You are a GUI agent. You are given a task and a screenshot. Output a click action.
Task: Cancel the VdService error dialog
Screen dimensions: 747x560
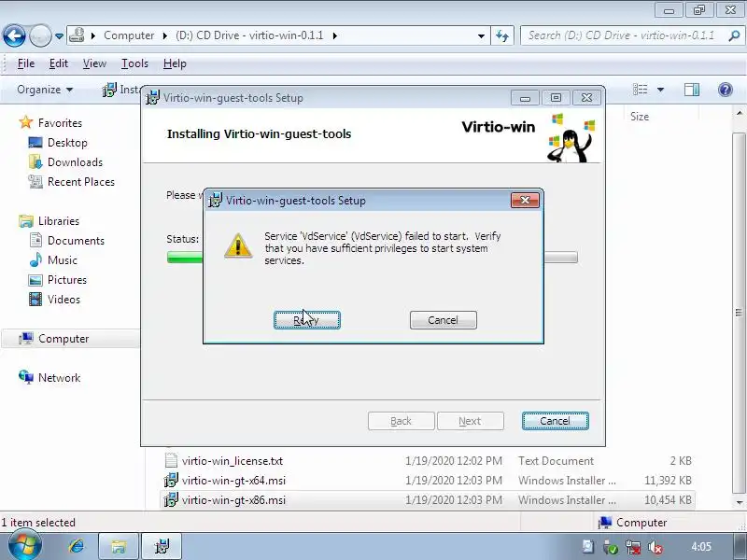point(443,320)
